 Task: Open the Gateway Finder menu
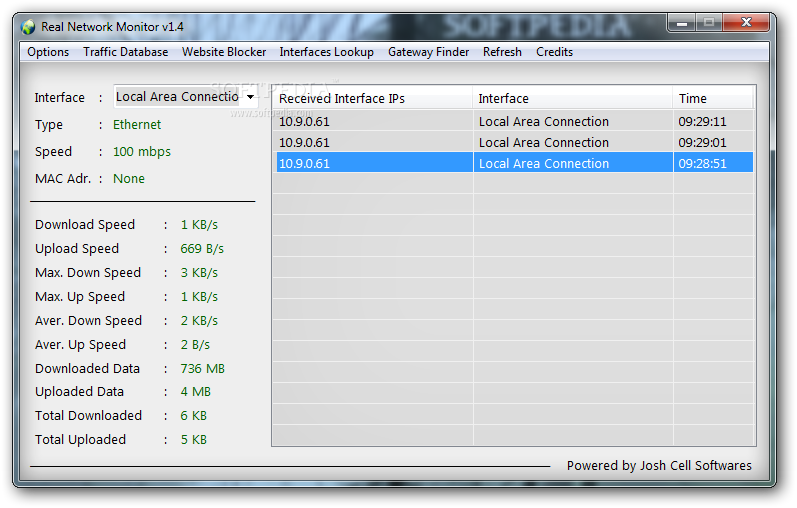click(428, 52)
